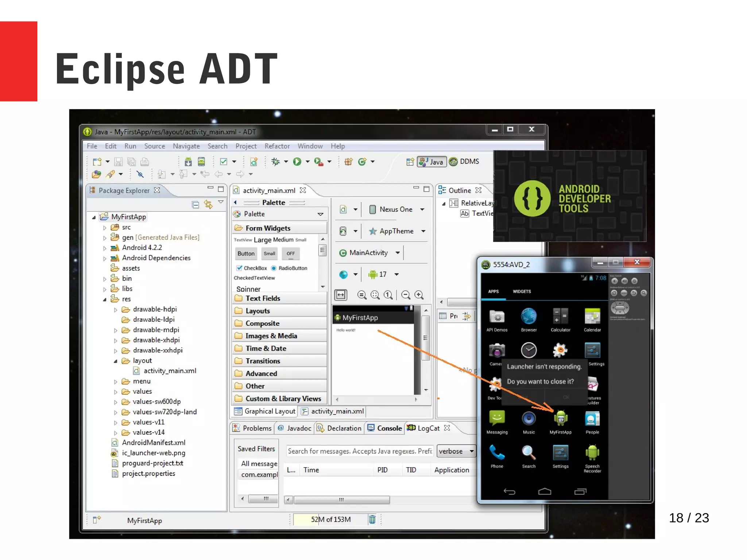Viewport: 747px width, 560px height.
Task: Click the Zoom In magnifier in layout editor
Action: 419,295
